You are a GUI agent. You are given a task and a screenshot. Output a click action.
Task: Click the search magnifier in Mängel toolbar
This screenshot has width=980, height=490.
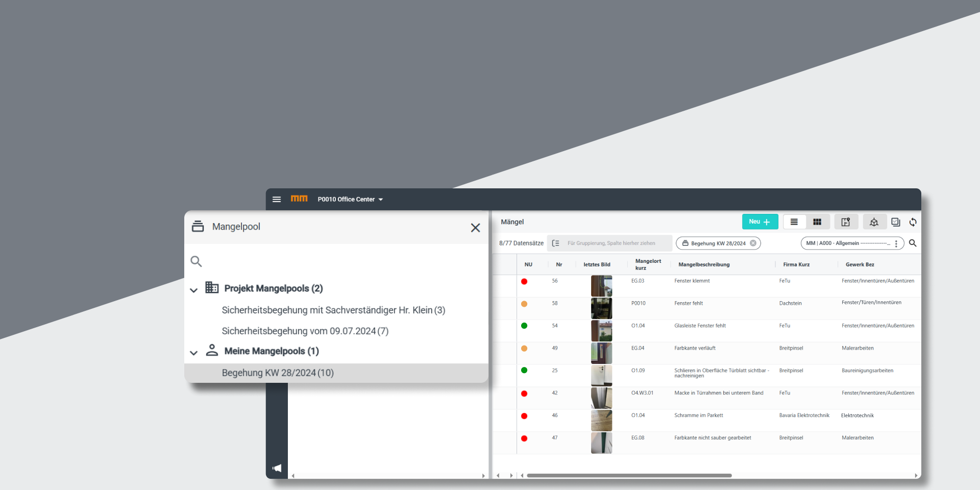pyautogui.click(x=913, y=243)
